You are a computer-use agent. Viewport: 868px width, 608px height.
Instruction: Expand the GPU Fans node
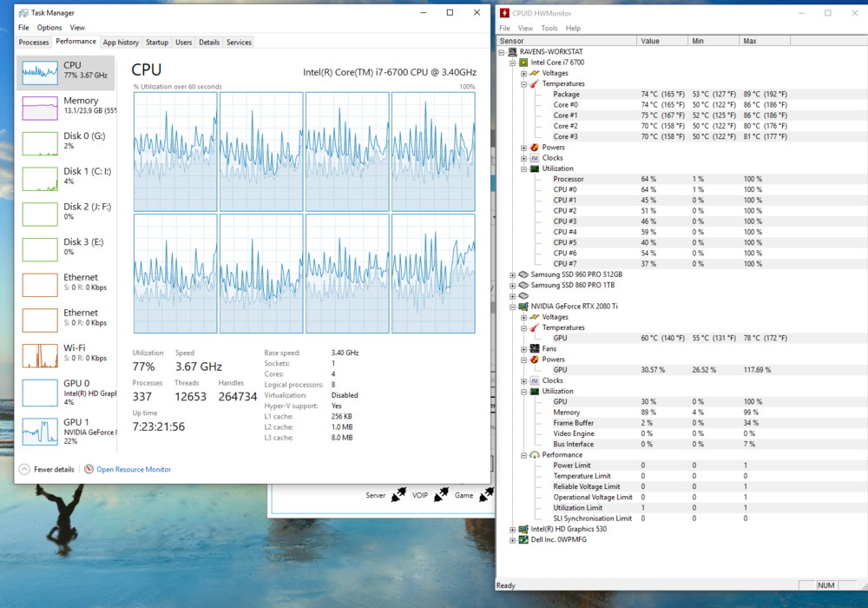523,349
